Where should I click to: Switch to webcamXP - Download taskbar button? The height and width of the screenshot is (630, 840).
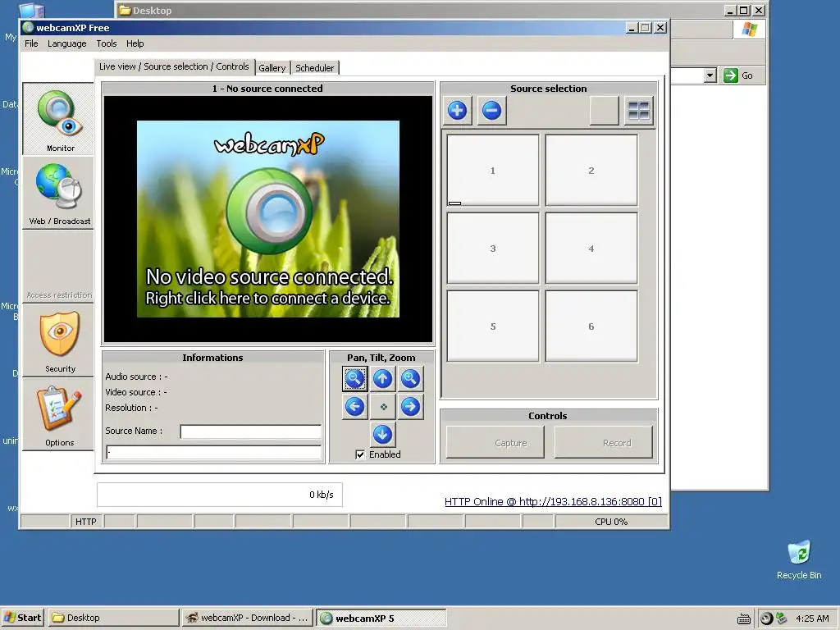(247, 618)
